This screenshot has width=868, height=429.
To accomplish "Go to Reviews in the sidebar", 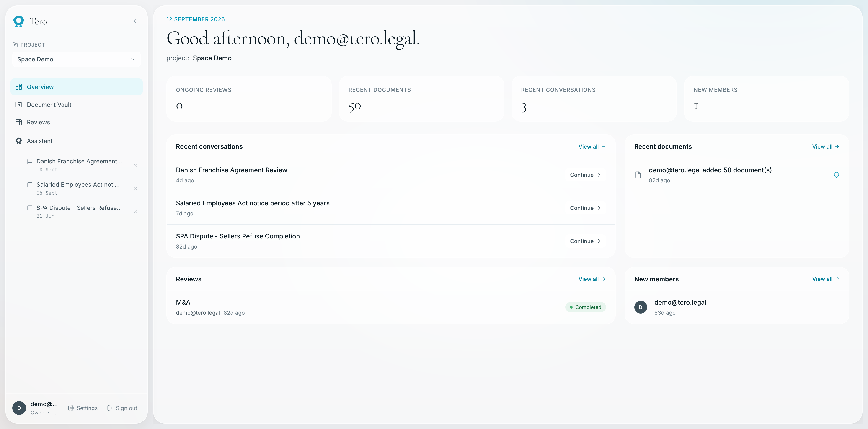I will 77,122.
